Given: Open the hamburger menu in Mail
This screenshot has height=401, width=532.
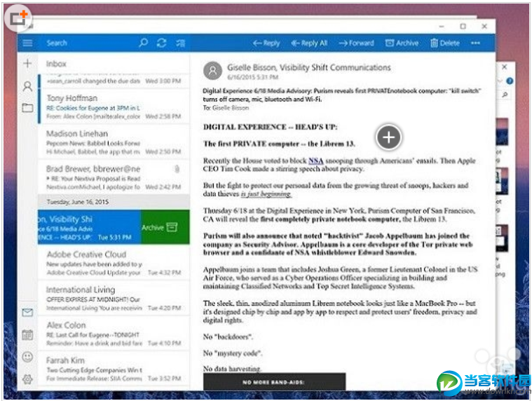Looking at the screenshot, I should (x=27, y=43).
